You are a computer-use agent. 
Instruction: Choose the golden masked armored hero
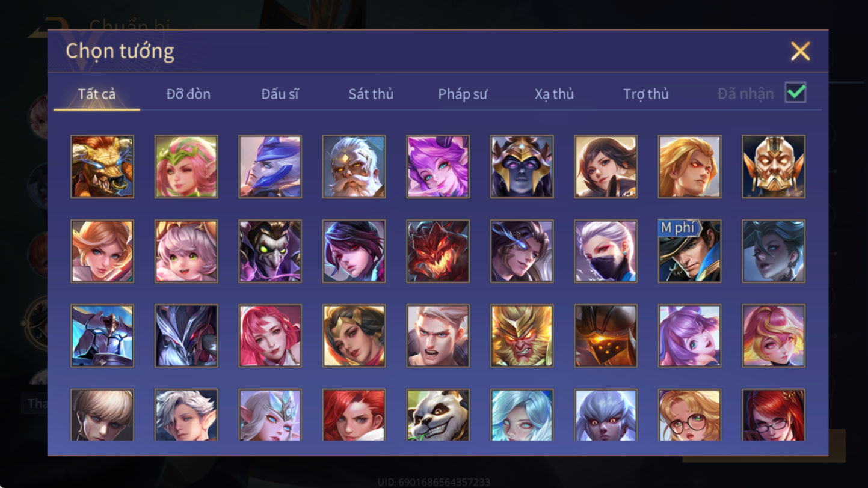(x=774, y=166)
